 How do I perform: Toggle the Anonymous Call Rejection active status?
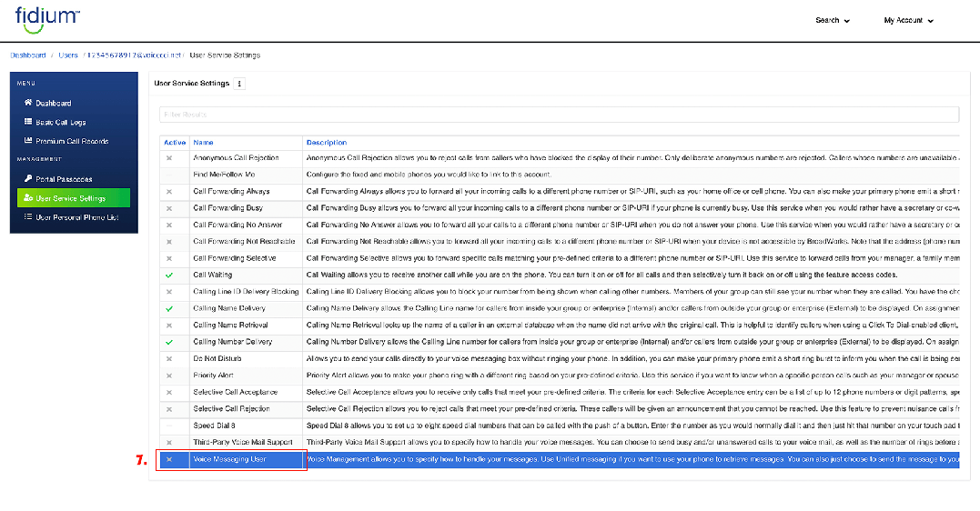(168, 158)
